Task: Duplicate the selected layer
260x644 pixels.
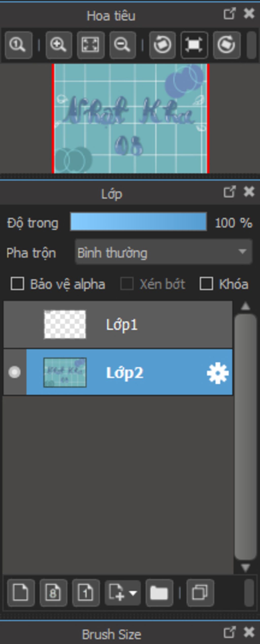Action: click(x=200, y=593)
